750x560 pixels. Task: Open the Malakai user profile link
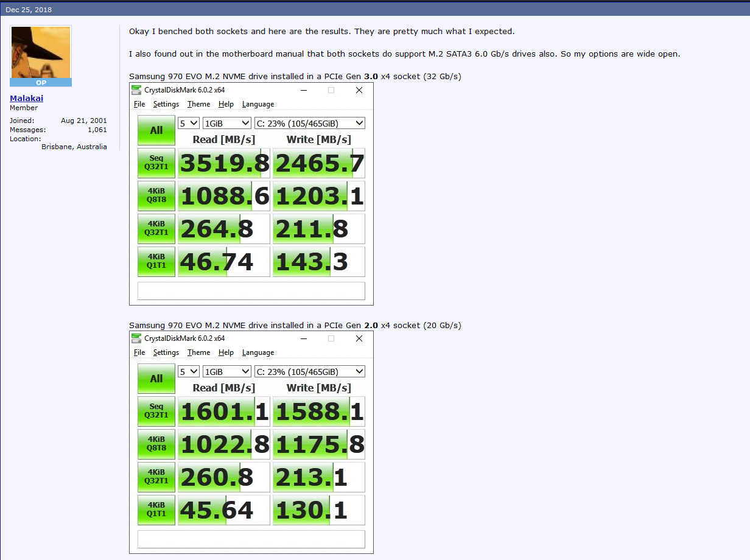pyautogui.click(x=26, y=98)
